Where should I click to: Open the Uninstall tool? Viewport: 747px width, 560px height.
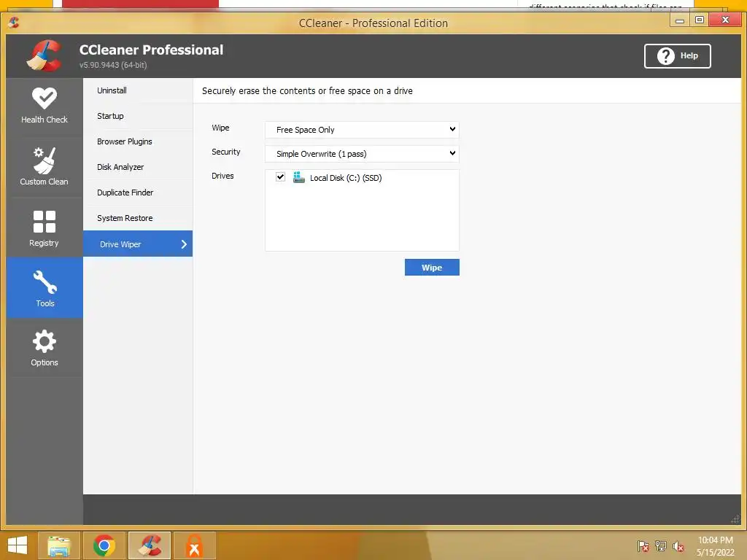(x=138, y=90)
